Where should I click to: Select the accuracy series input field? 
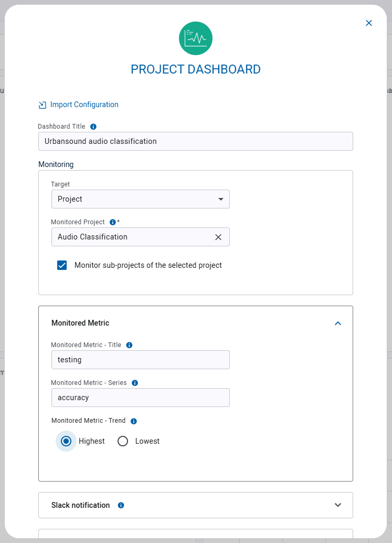click(x=140, y=398)
